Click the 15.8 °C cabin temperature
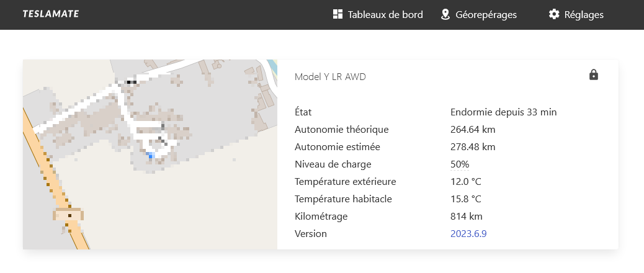The width and height of the screenshot is (644, 273). pos(466,199)
